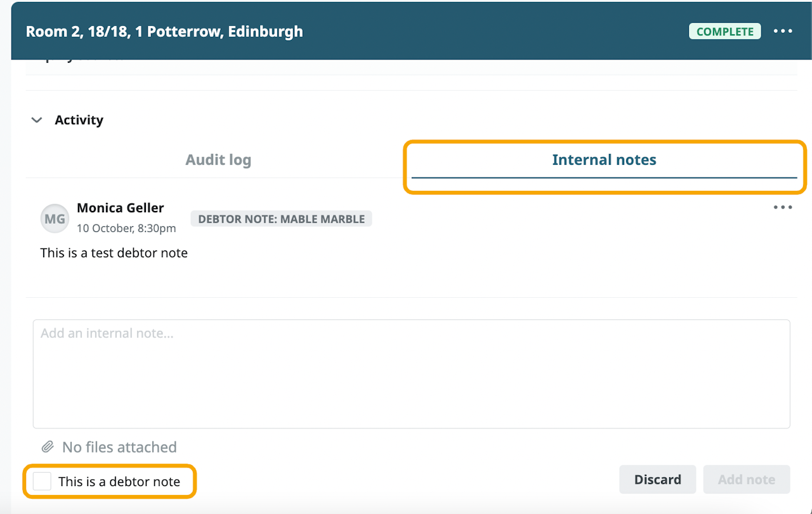Collapse the Activity section chevron
Screen dimensions: 812x514
click(x=37, y=120)
